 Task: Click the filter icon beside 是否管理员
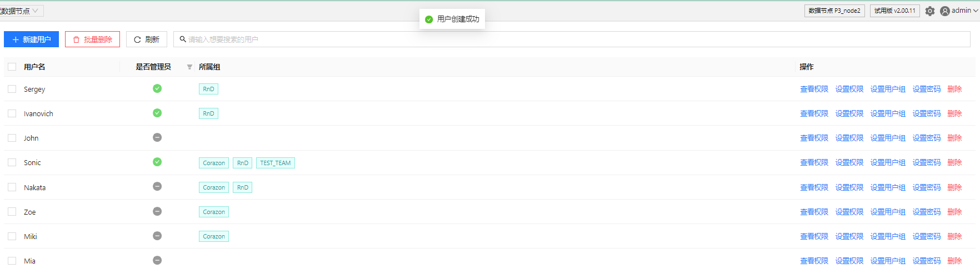[x=189, y=67]
